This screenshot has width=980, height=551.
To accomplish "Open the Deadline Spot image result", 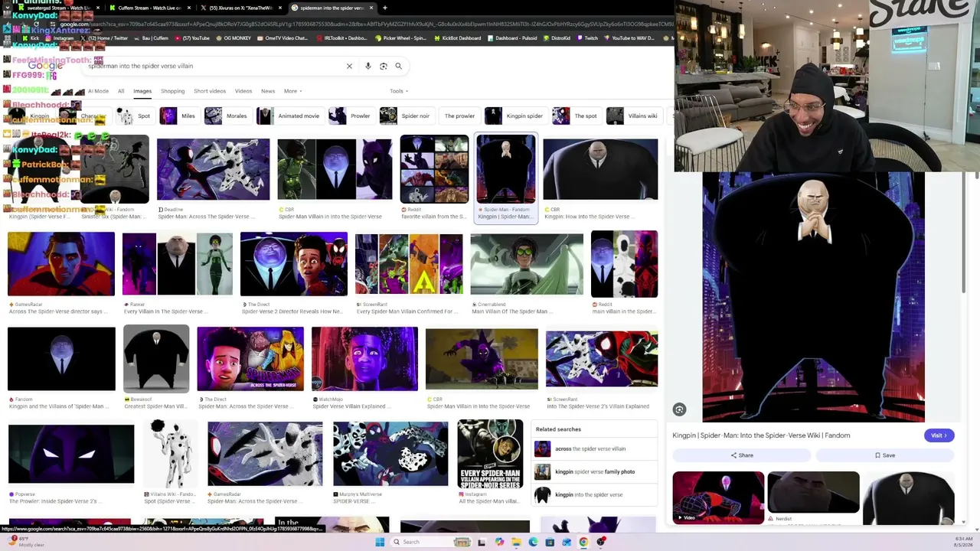I will 214,169.
